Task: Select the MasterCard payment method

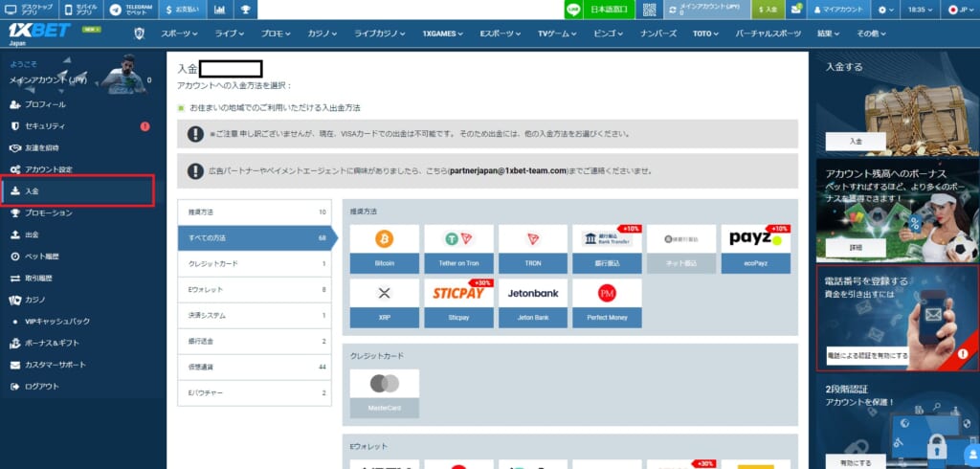Action: pos(385,394)
